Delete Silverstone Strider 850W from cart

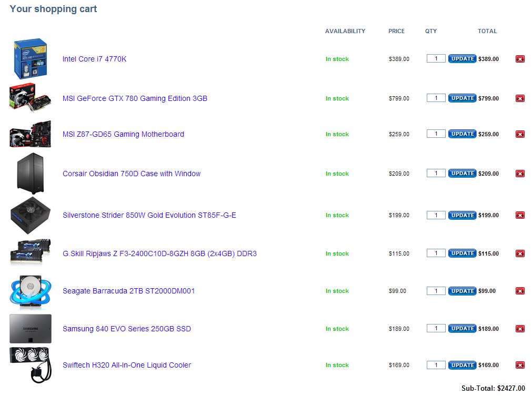520,215
